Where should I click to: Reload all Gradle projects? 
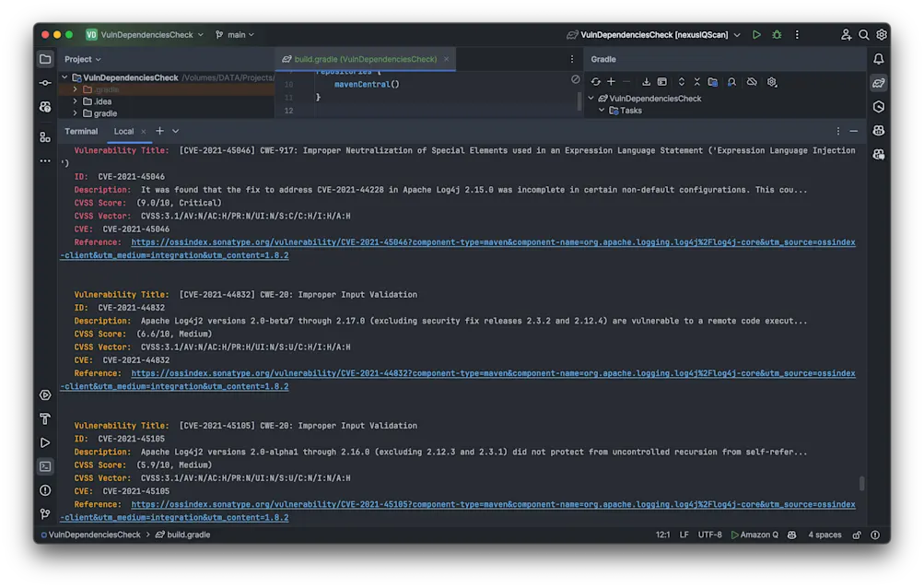[x=596, y=82]
